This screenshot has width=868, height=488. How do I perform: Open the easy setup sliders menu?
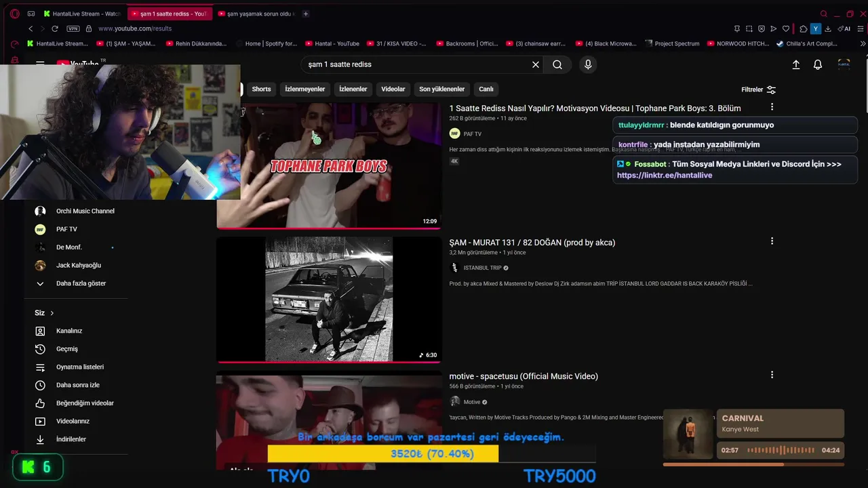(x=861, y=28)
